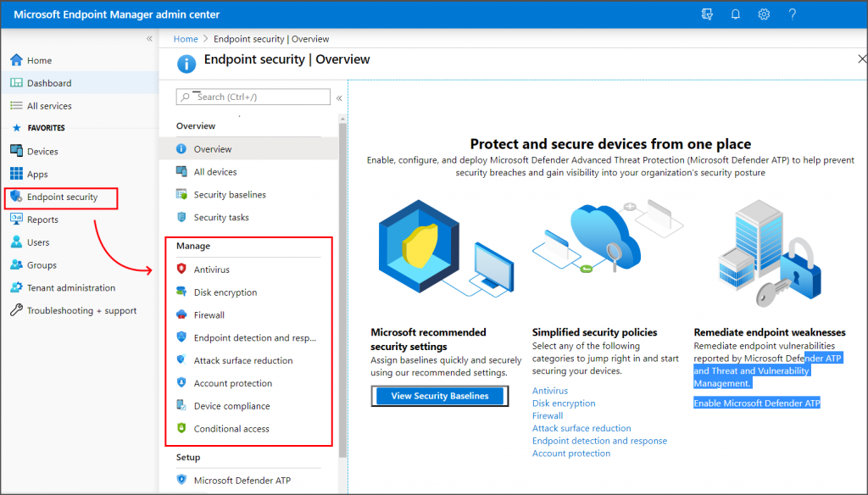Click the Attack surface reduction icon
Screen dimensions: 868x495
[181, 359]
